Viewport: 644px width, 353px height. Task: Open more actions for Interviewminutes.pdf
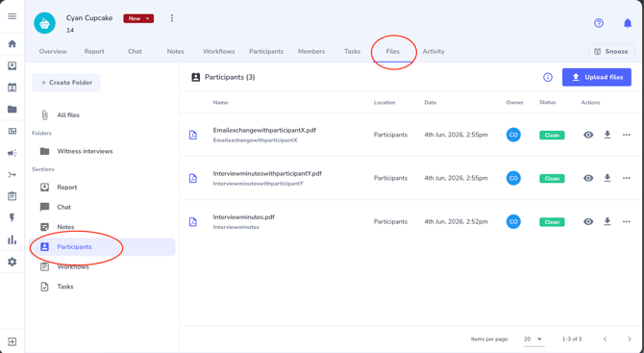click(x=627, y=221)
